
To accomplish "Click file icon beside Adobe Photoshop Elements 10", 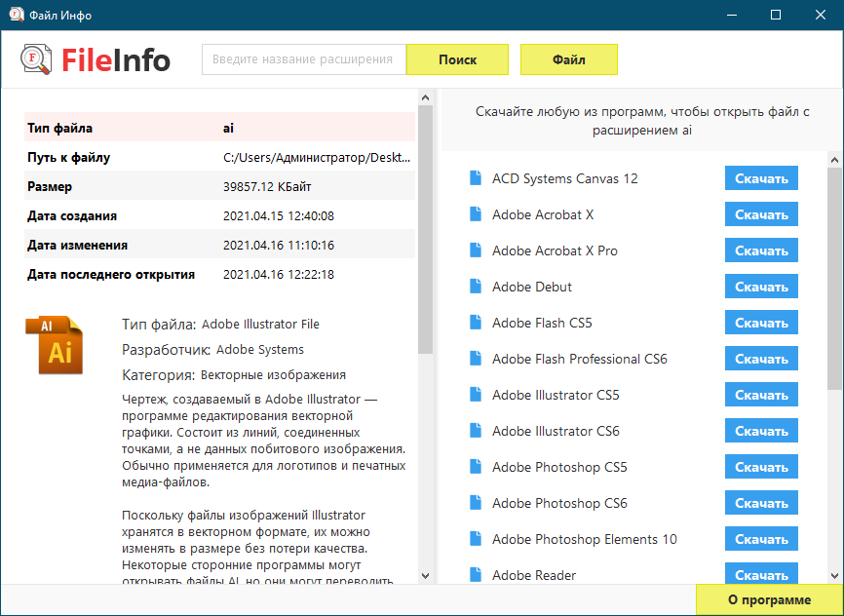I will pyautogui.click(x=476, y=538).
